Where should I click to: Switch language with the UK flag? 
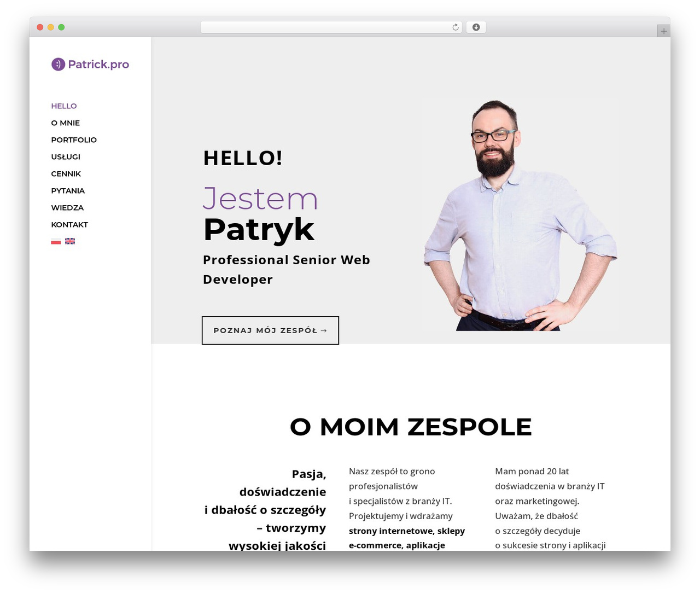click(70, 241)
